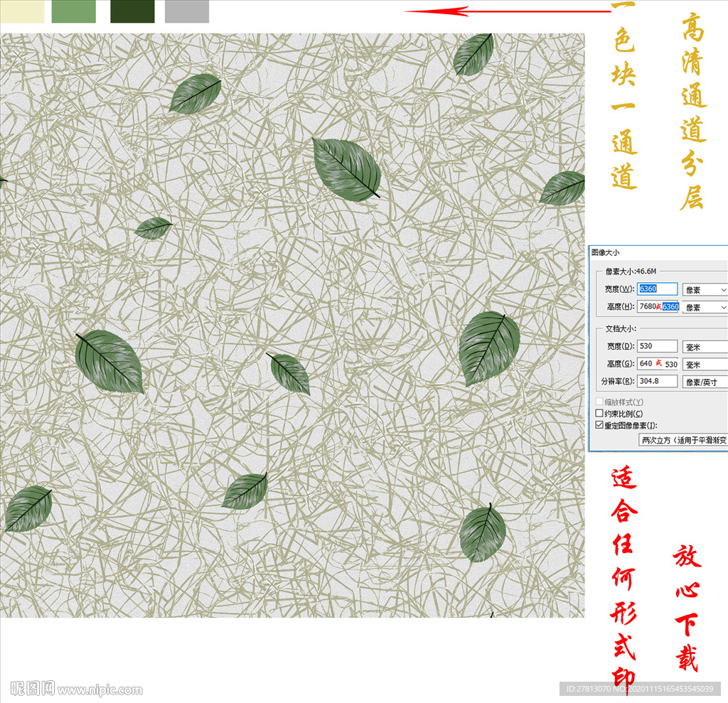Open the 像素/英寸 resolution unit dropdown
728x703 pixels.
pyautogui.click(x=705, y=382)
